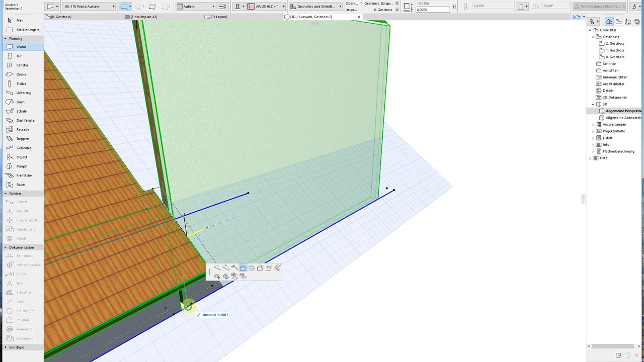Select the Unterzug beam tool
The image size is (644, 362).
[x=24, y=93]
